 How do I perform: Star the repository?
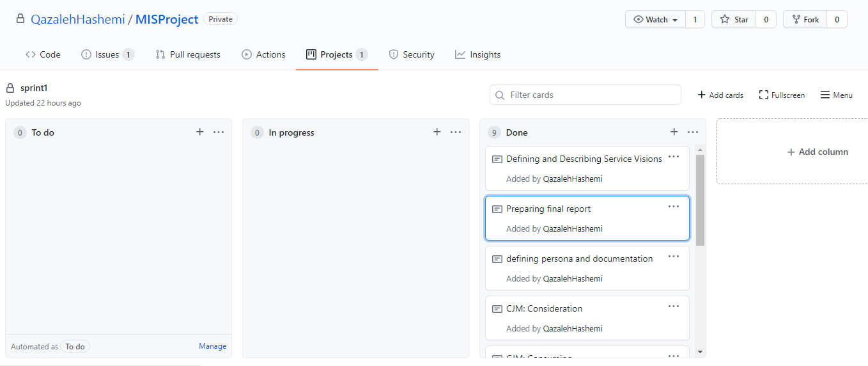[734, 20]
